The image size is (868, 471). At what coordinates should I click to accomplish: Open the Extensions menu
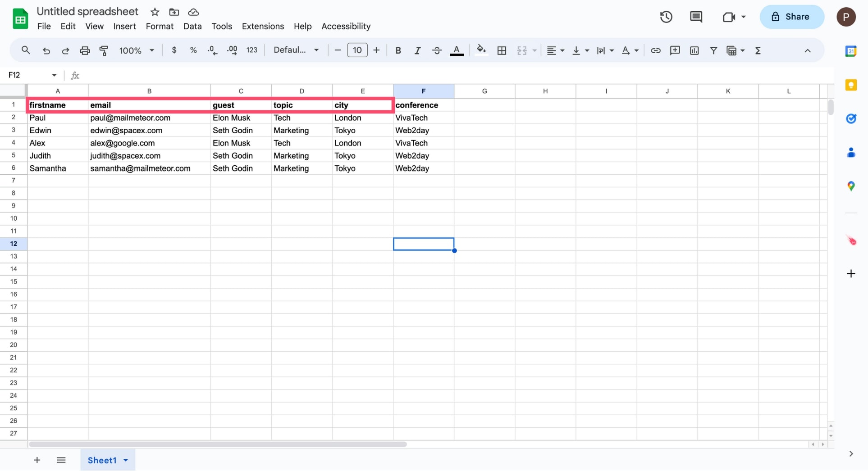click(x=263, y=26)
